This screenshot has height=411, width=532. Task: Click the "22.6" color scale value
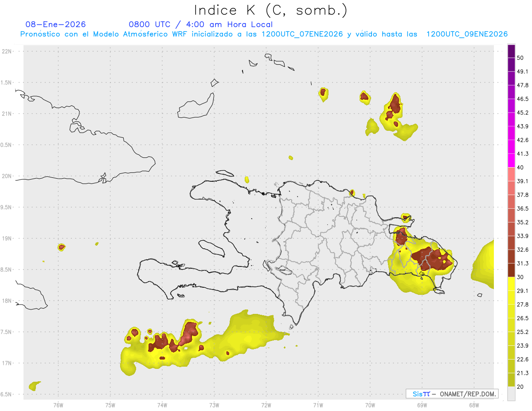tap(523, 360)
